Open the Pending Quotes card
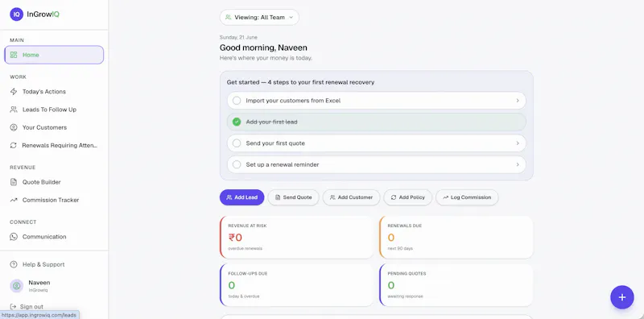The image size is (644, 319). pos(456,285)
